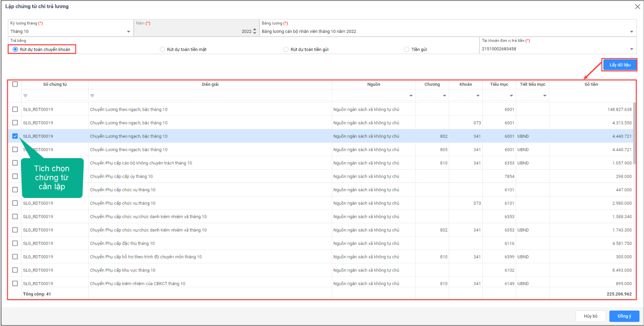Select Rút dự toán chuyển khoản radio
This screenshot has height=326, width=644.
click(15, 49)
